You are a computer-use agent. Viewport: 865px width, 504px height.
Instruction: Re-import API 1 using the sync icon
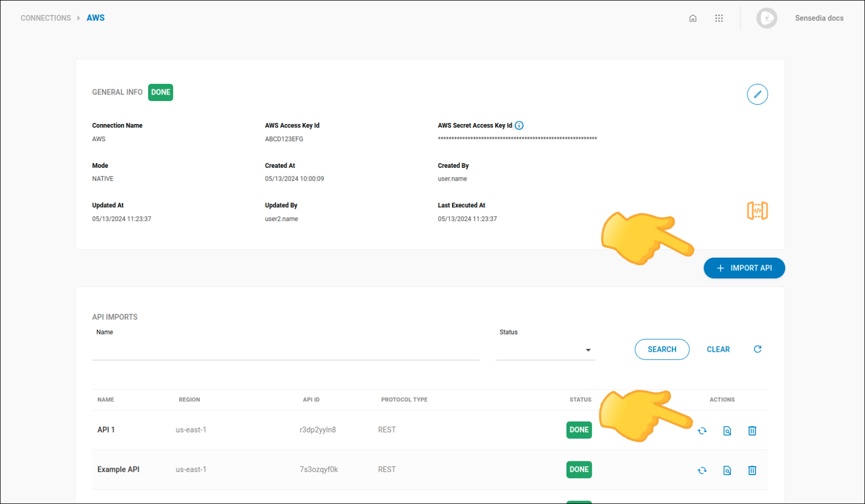click(x=702, y=430)
